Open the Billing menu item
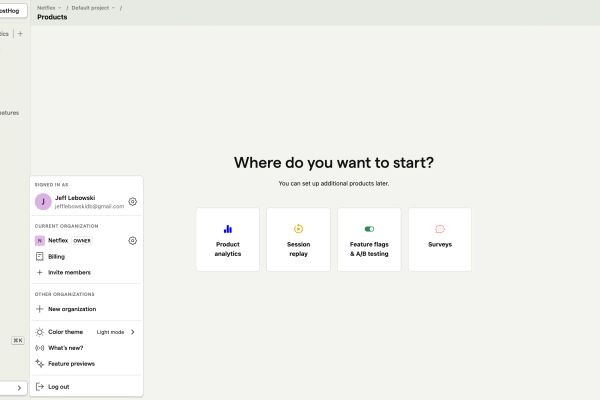 86,256
